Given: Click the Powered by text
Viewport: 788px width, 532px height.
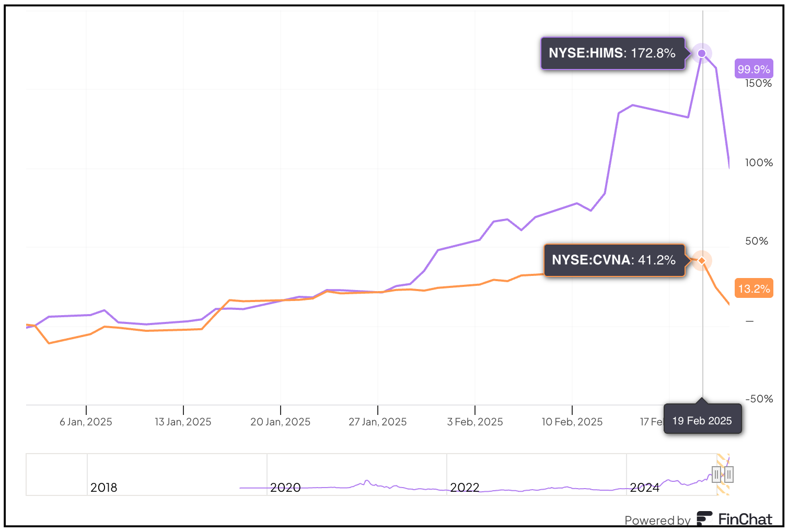Looking at the screenshot, I should coord(657,521).
